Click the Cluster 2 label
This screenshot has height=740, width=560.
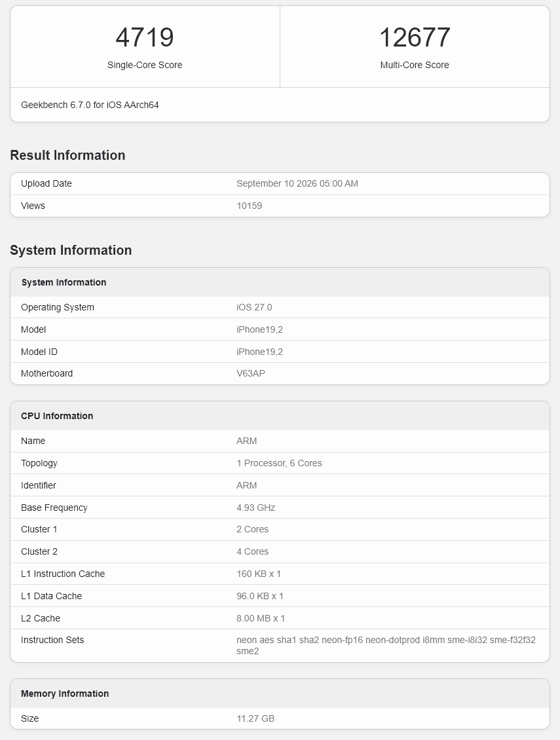point(39,551)
